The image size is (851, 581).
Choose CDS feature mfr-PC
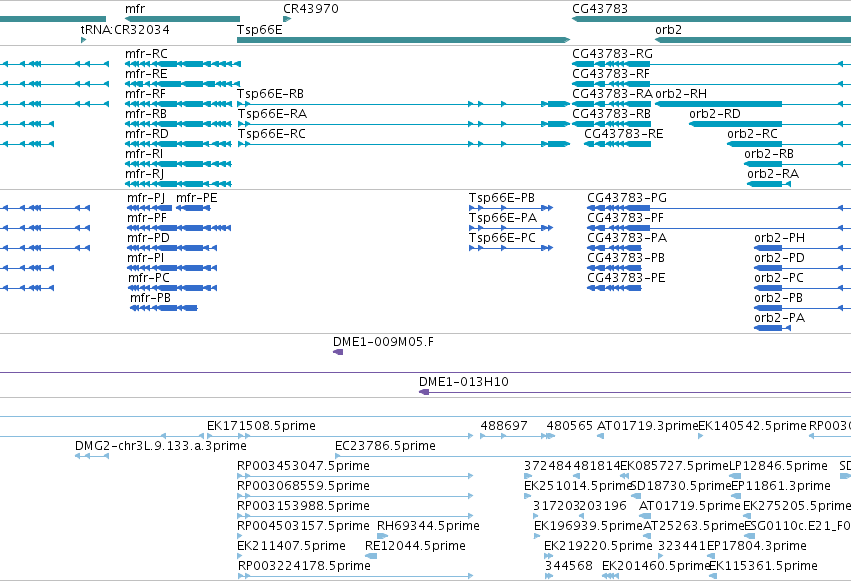tap(149, 278)
